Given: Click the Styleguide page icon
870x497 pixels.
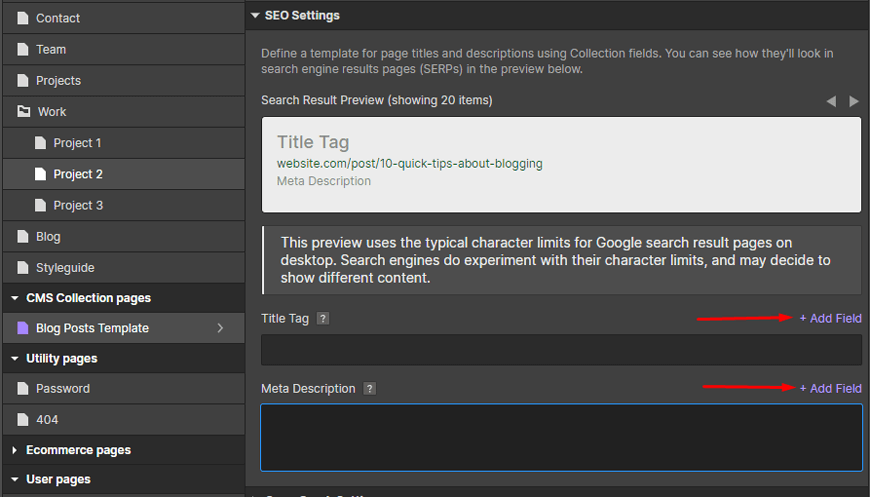Looking at the screenshot, I should (x=23, y=267).
